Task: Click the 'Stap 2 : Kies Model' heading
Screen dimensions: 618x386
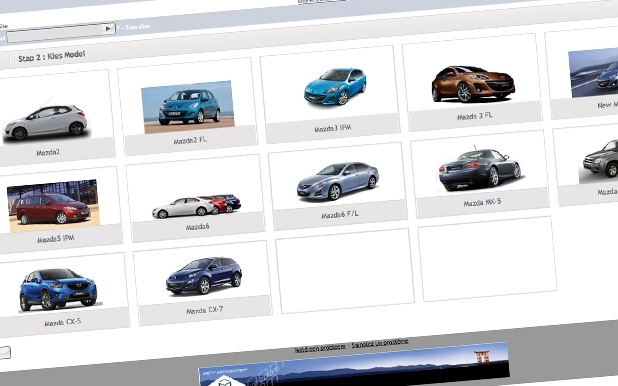Action: coord(52,56)
